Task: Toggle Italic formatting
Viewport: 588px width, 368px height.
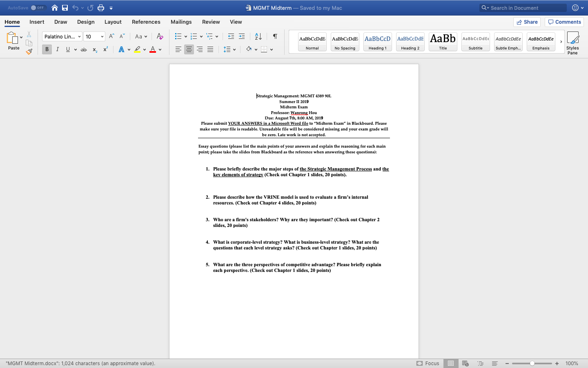Action: 58,49
